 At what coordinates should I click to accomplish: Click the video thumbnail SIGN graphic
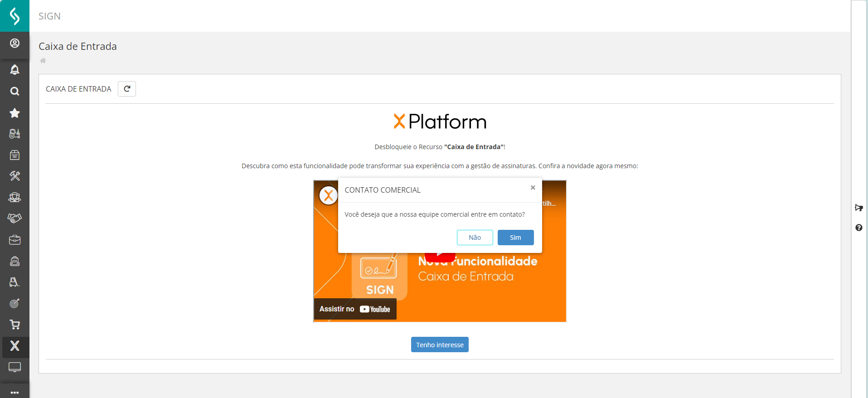(379, 276)
